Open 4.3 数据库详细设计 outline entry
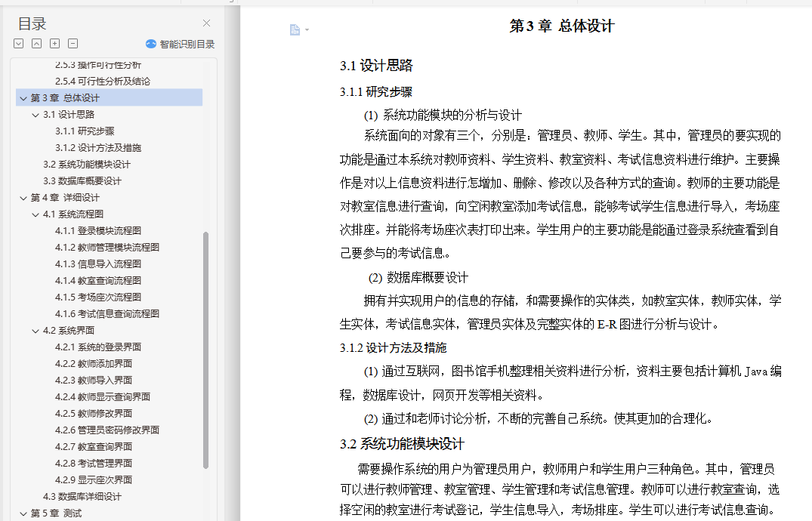This screenshot has width=812, height=521. [82, 496]
